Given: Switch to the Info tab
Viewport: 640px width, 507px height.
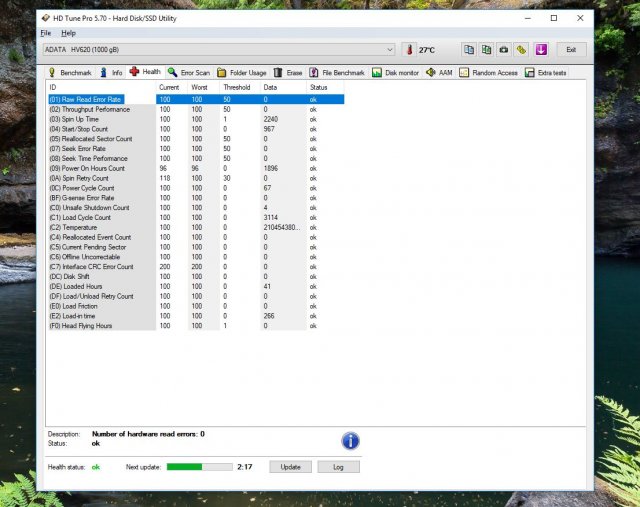Looking at the screenshot, I should click(x=111, y=73).
